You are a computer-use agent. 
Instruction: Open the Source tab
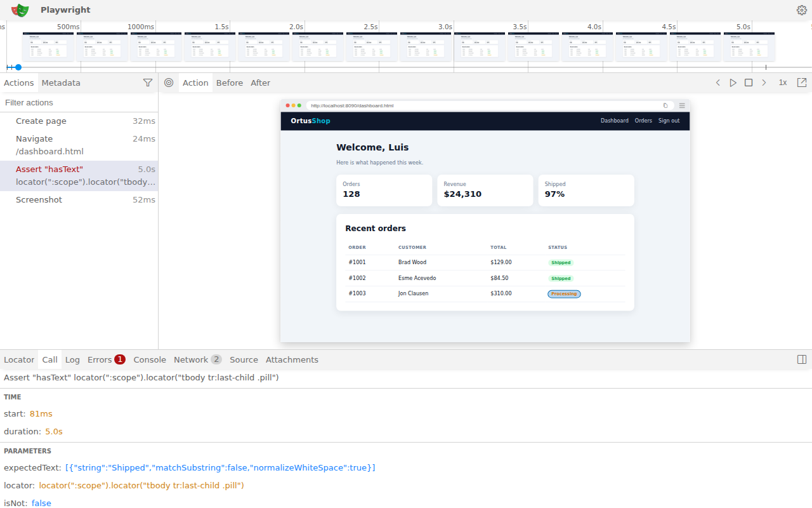(244, 359)
